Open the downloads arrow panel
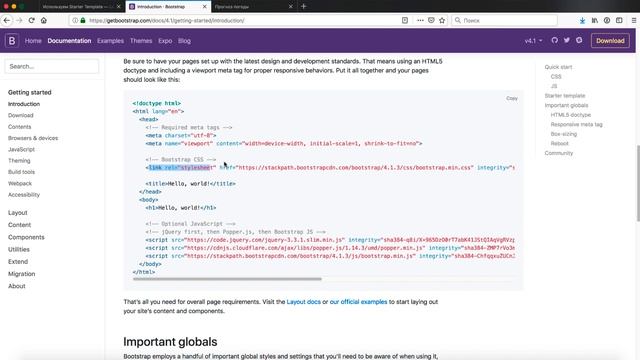This screenshot has width=640, height=360. pos(582,20)
